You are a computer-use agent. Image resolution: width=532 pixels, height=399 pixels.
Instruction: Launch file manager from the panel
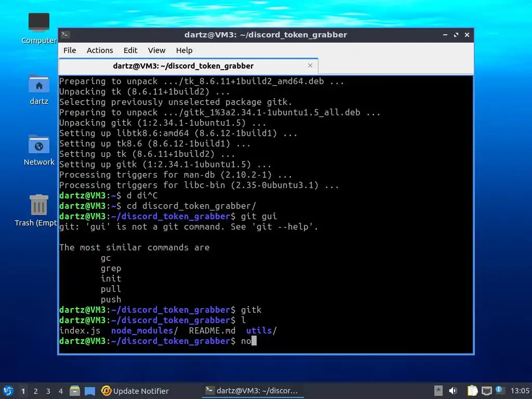click(x=75, y=391)
